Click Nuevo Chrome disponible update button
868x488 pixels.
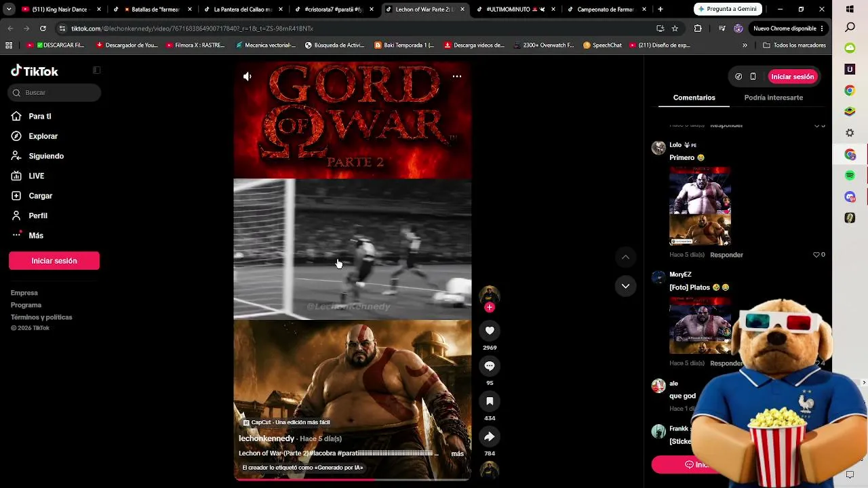[x=789, y=28]
